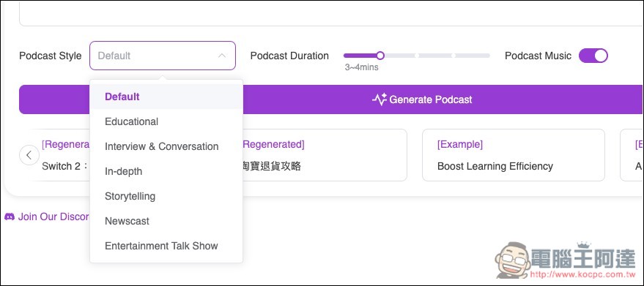Click the Podcast Duration slider handle
644x286 pixels.
point(380,56)
